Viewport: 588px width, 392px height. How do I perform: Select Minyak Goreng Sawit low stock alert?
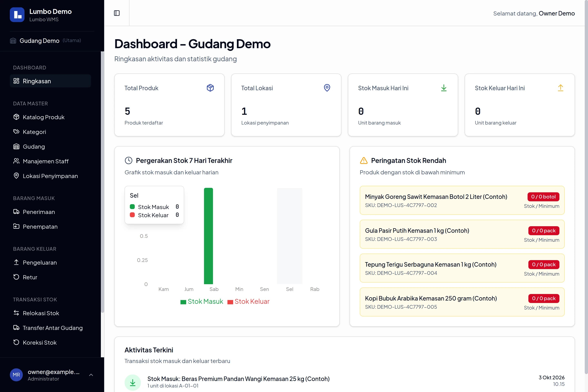[x=462, y=200]
